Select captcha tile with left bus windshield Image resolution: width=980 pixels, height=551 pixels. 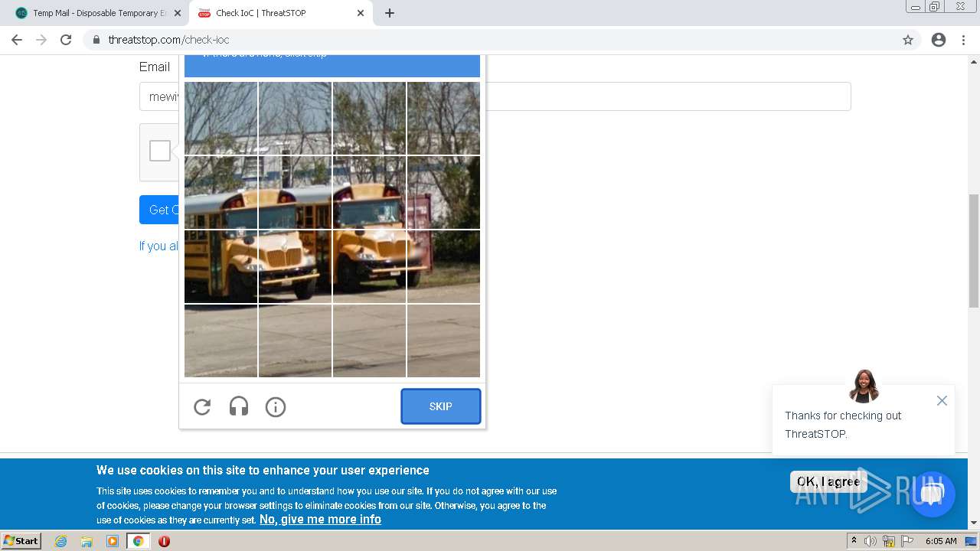(x=295, y=192)
